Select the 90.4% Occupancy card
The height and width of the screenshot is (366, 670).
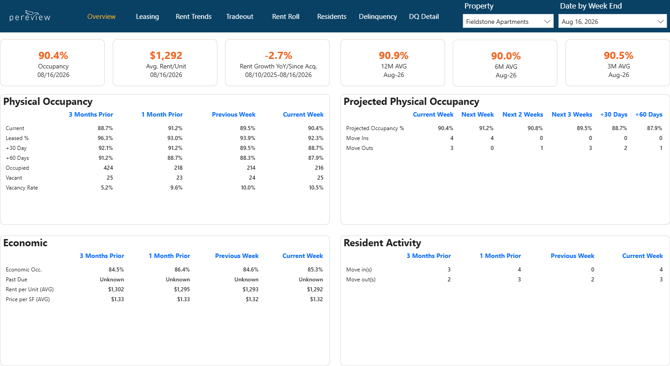53,63
